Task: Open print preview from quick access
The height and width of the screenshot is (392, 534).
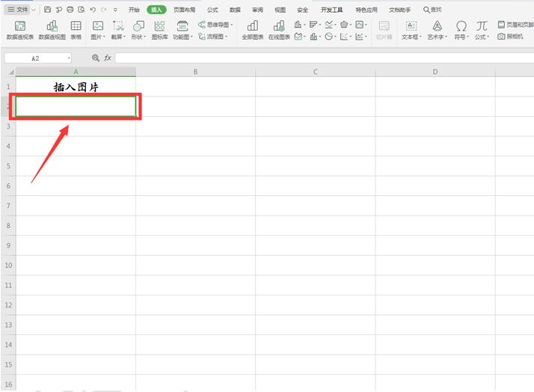Action: [82, 10]
